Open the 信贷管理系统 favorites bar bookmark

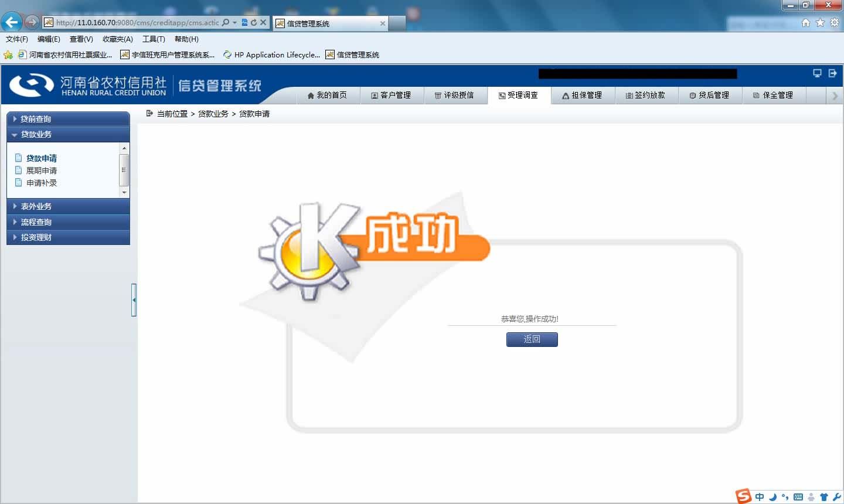[352, 55]
